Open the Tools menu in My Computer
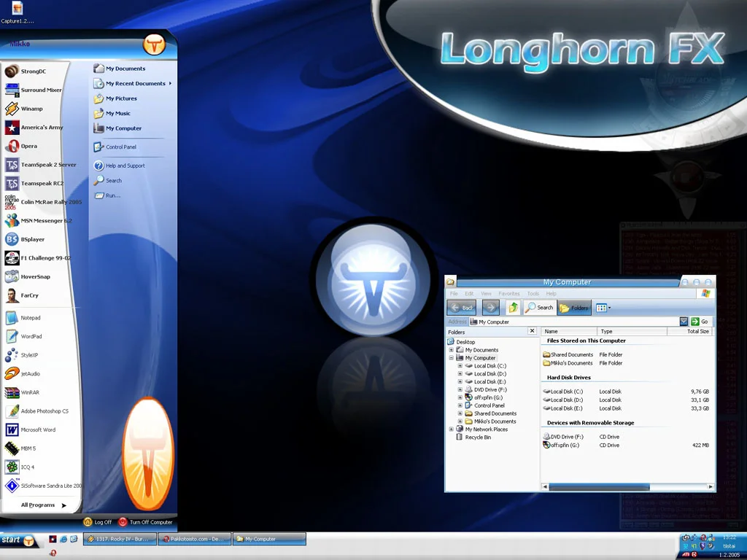The height and width of the screenshot is (560, 747). pos(533,294)
